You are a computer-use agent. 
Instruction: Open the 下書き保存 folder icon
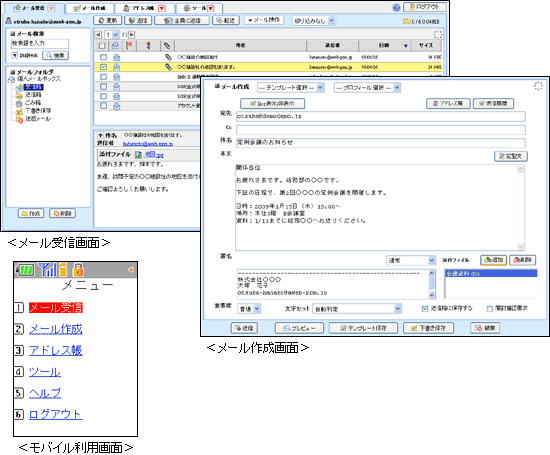tap(19, 111)
